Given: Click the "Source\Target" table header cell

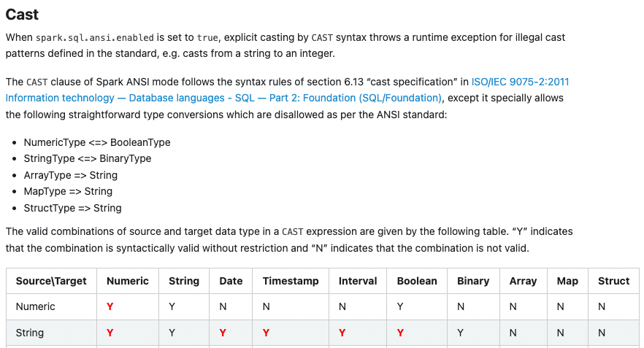Looking at the screenshot, I should click(x=51, y=281).
